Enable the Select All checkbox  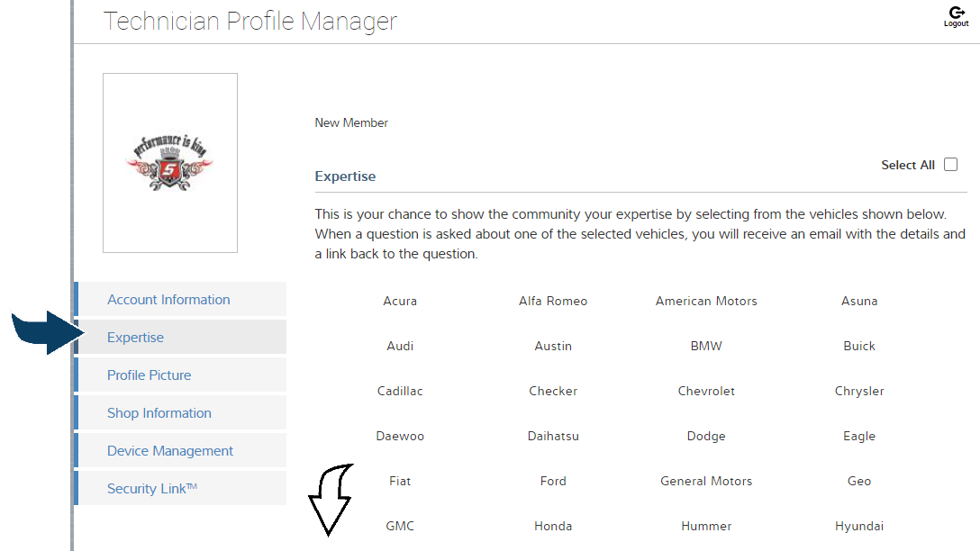[x=950, y=164]
